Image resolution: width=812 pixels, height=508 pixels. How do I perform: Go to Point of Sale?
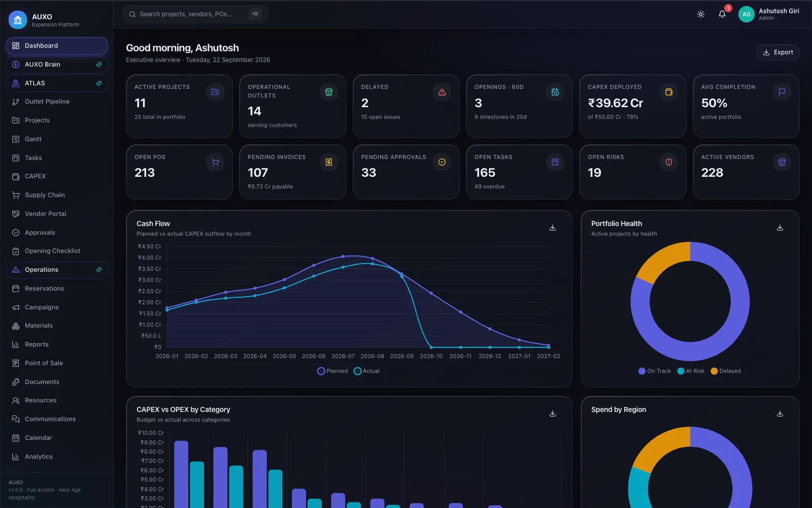57,363
